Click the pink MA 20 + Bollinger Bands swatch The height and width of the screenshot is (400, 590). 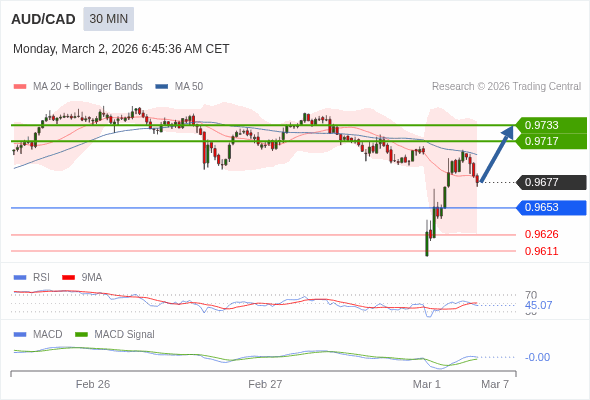tap(20, 87)
